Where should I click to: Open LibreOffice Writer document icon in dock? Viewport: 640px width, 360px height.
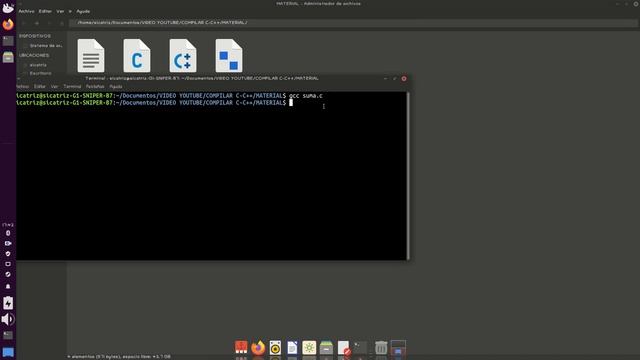tap(292, 347)
